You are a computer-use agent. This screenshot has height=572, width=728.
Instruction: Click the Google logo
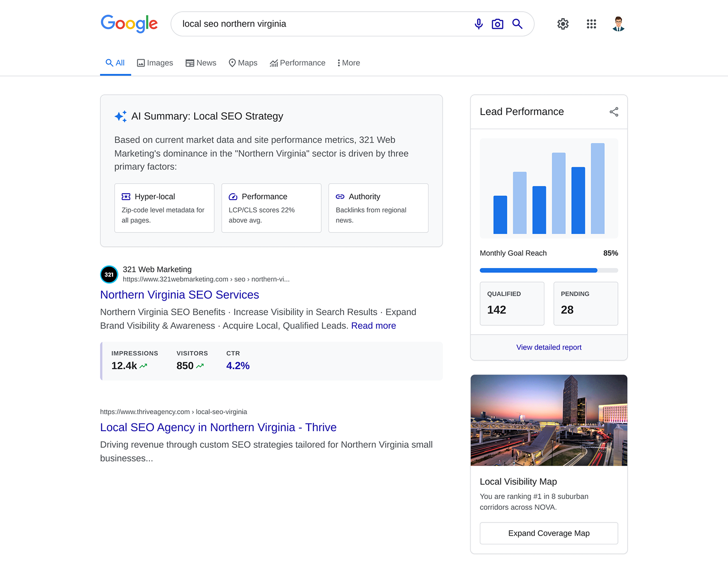tap(129, 24)
